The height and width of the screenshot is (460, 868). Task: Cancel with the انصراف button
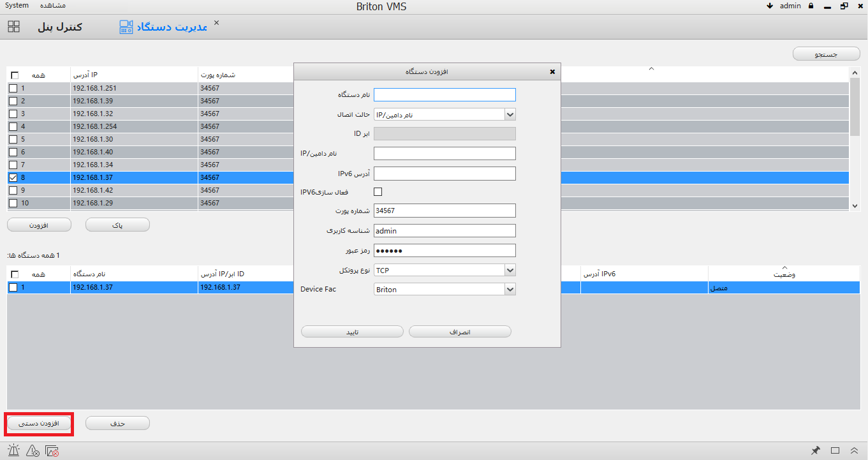460,332
